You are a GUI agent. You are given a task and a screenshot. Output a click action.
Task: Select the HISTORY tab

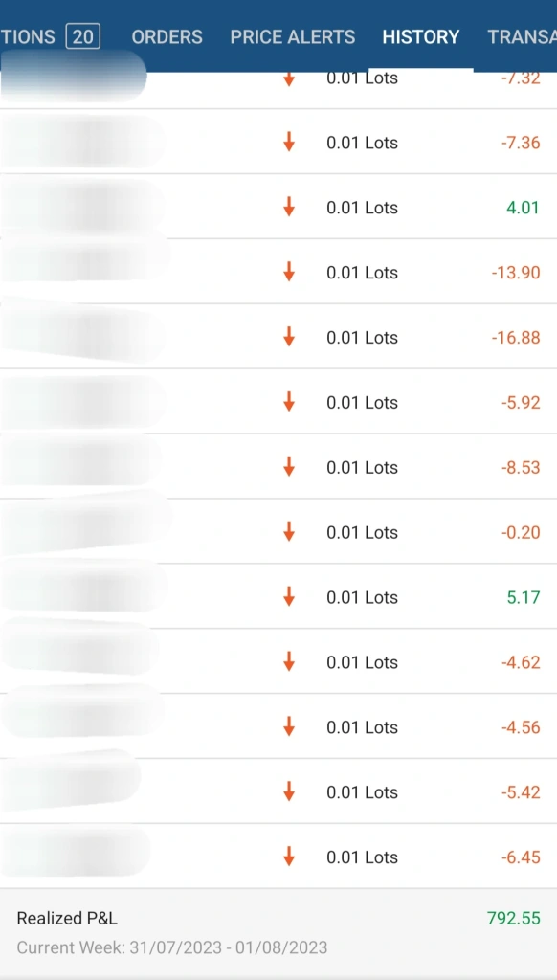tap(421, 37)
